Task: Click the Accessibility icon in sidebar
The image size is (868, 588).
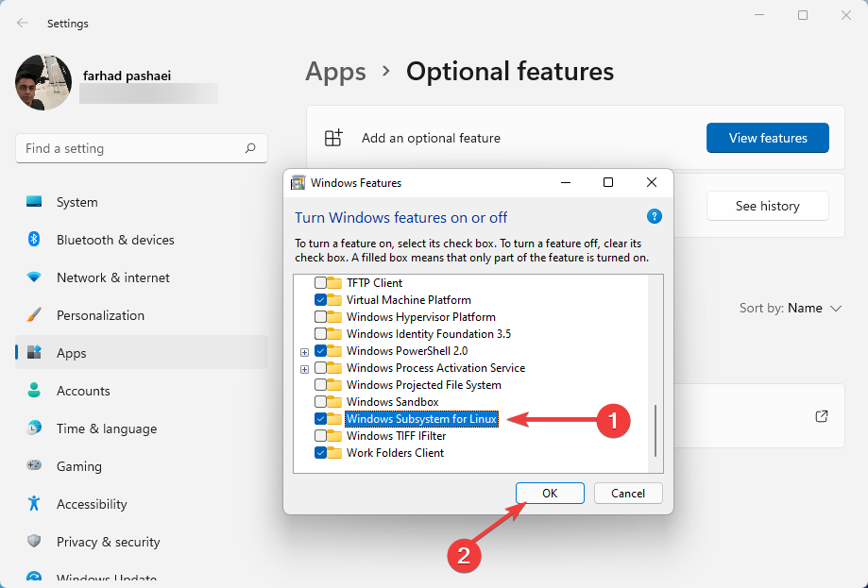Action: tap(35, 504)
